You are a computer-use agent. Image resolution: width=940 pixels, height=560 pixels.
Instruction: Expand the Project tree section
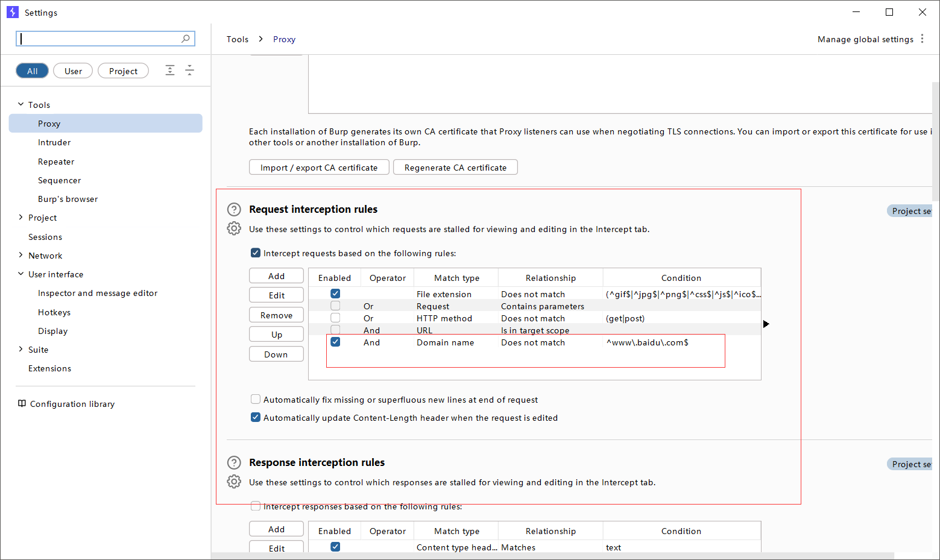(x=21, y=217)
